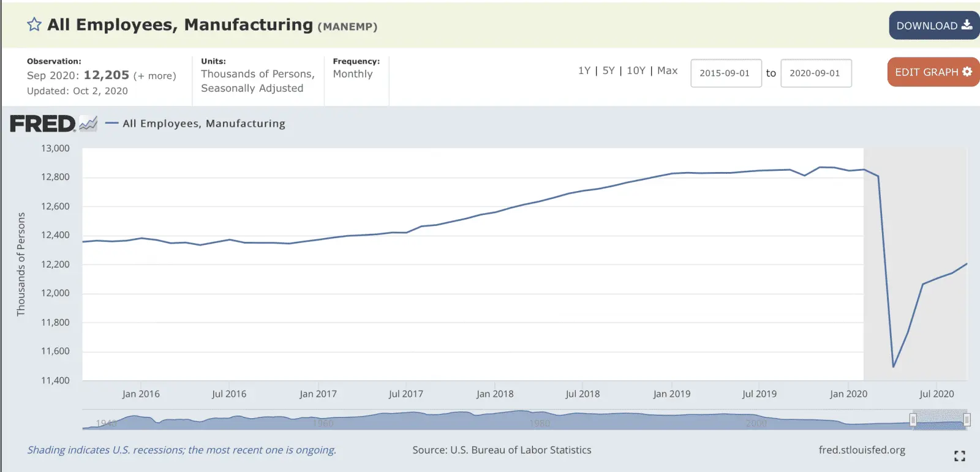Select the 1Y time range
980x472 pixels.
pos(584,71)
